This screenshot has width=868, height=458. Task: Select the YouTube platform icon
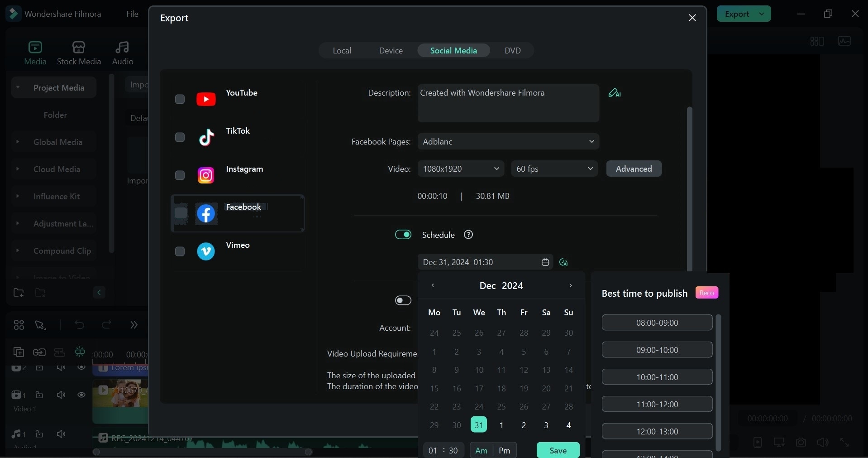[x=206, y=99]
